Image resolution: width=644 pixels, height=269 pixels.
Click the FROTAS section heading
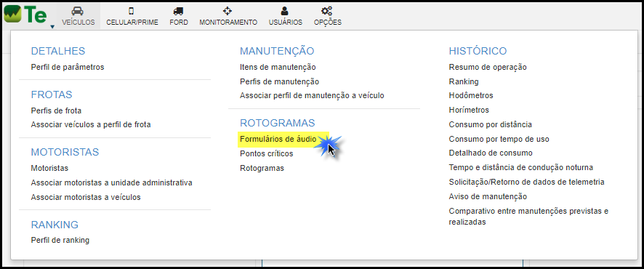[x=52, y=95]
